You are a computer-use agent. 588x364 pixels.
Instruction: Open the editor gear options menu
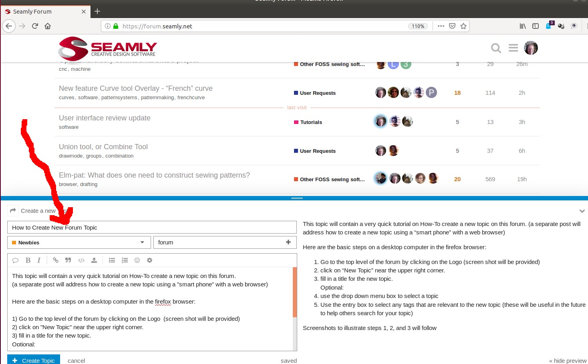149,260
